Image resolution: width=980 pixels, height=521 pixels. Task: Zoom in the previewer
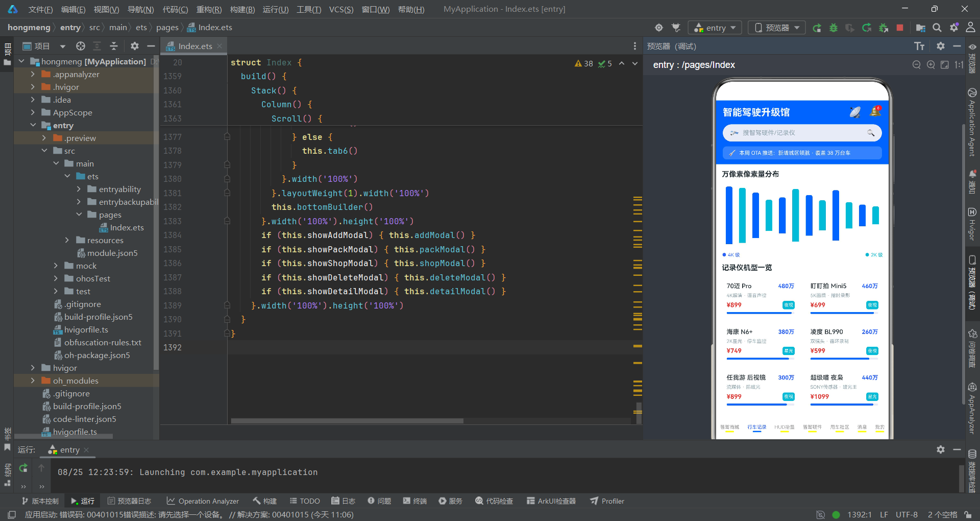tap(931, 65)
